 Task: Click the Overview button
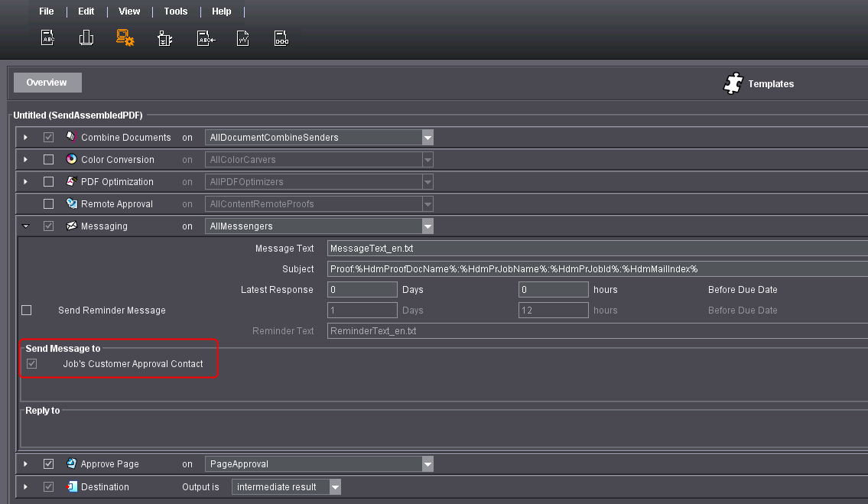coord(47,83)
